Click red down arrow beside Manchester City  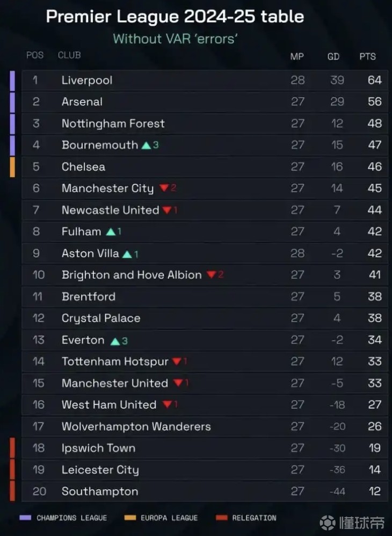(x=164, y=189)
